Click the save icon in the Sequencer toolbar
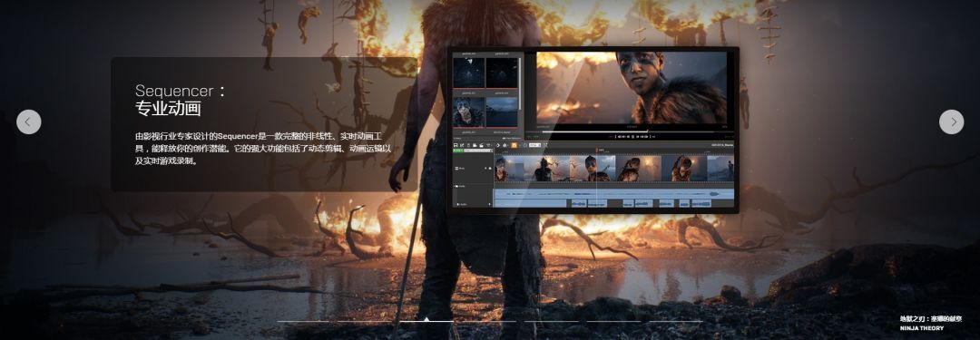 coord(456,145)
